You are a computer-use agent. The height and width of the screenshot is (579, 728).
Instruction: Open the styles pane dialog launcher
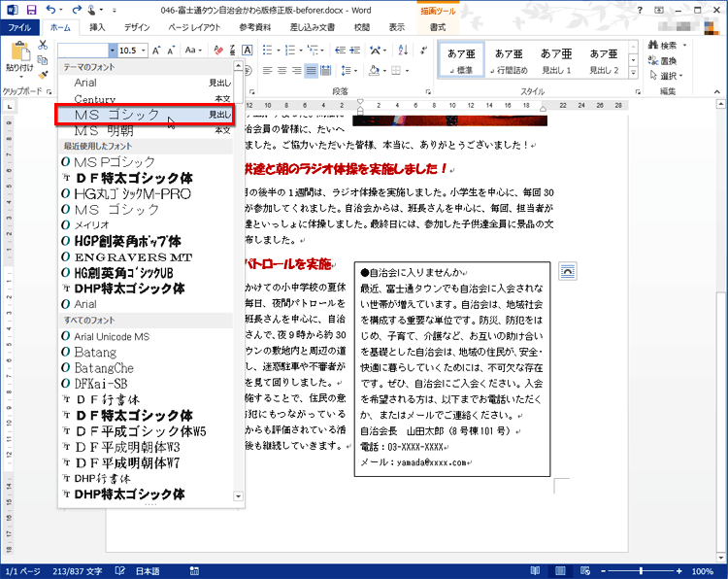pos(638,92)
